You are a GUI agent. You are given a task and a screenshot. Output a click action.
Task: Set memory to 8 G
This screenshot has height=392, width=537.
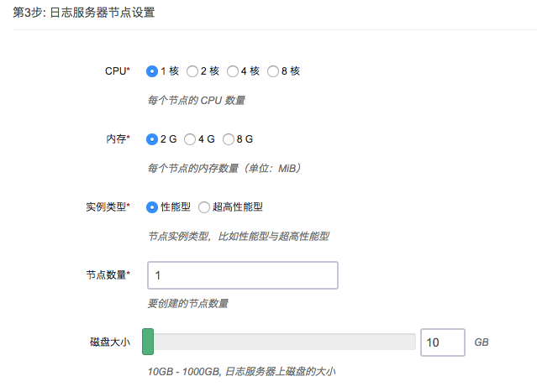point(229,139)
